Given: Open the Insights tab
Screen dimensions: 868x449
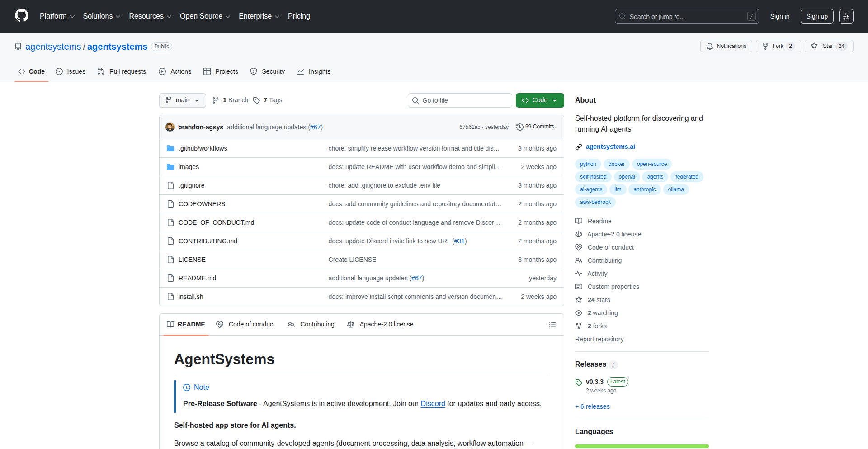Looking at the screenshot, I should click(x=314, y=71).
